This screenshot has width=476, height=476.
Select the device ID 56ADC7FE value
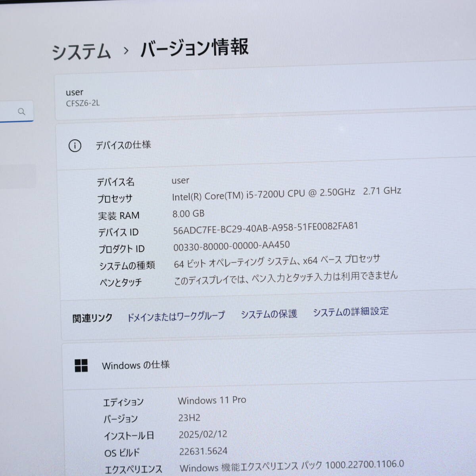point(265,228)
